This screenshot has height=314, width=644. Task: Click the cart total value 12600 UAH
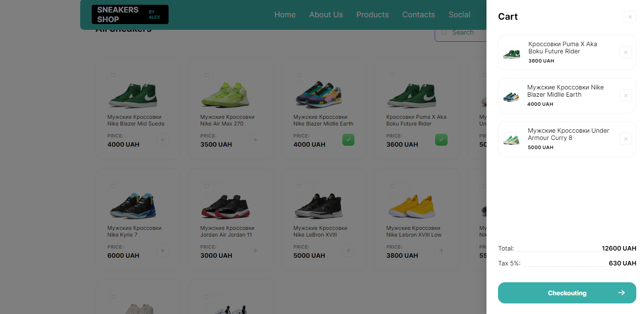pos(619,249)
